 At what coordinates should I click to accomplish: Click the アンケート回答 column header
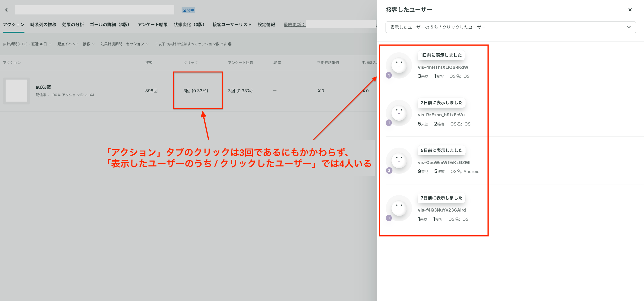coord(240,63)
